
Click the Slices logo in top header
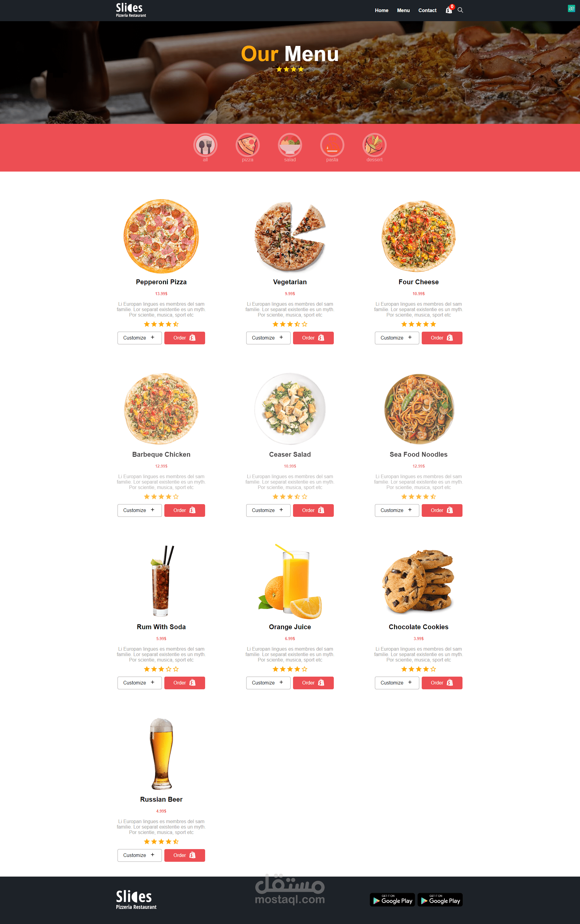[131, 10]
